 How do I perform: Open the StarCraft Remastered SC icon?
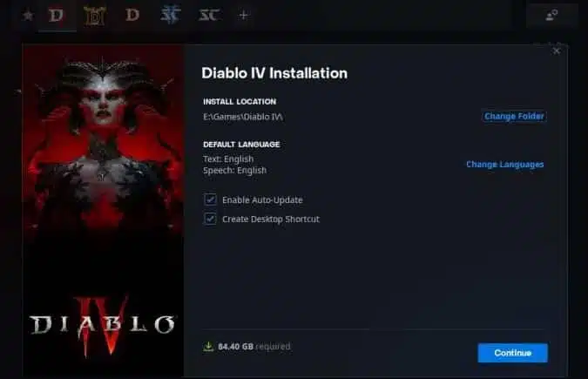(x=208, y=16)
